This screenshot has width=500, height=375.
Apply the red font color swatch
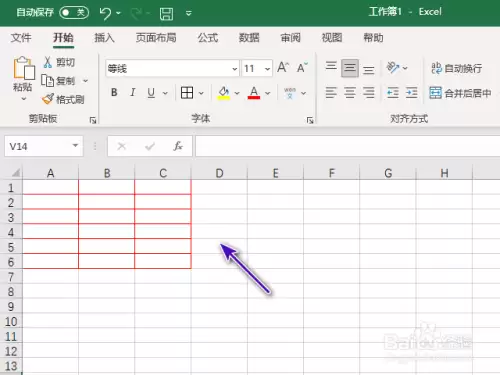click(254, 93)
